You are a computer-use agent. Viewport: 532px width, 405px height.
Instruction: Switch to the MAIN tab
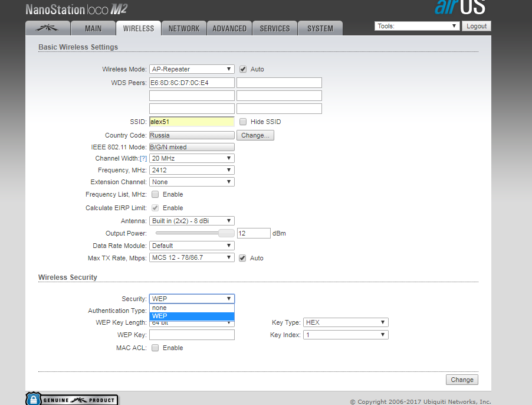pos(93,28)
